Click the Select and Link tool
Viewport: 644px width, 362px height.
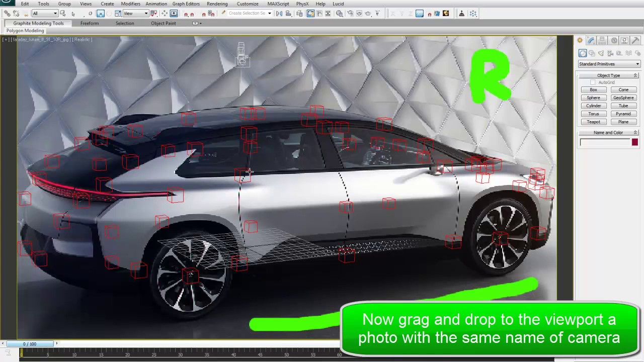point(7,14)
